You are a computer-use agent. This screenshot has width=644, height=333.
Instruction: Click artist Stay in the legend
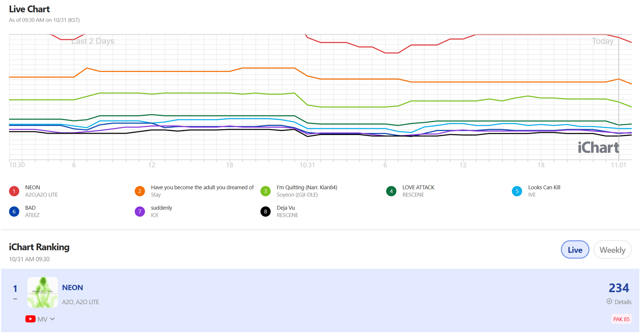pyautogui.click(x=156, y=195)
